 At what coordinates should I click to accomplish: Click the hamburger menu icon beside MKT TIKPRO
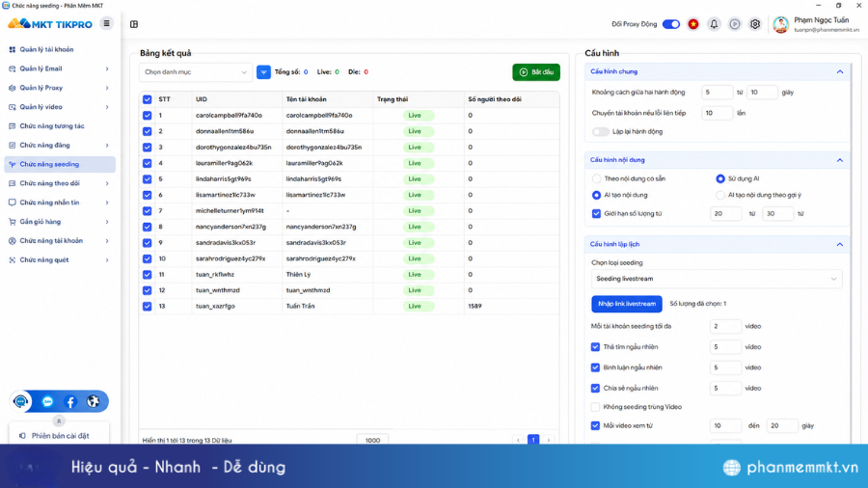click(106, 23)
